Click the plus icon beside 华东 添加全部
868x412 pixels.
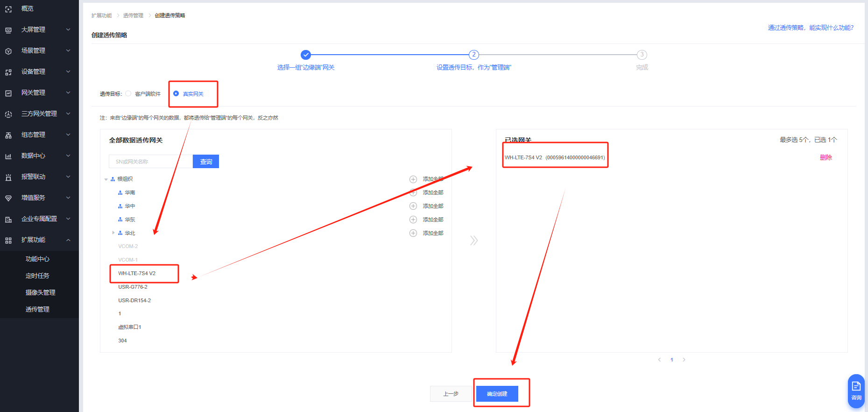pos(413,220)
